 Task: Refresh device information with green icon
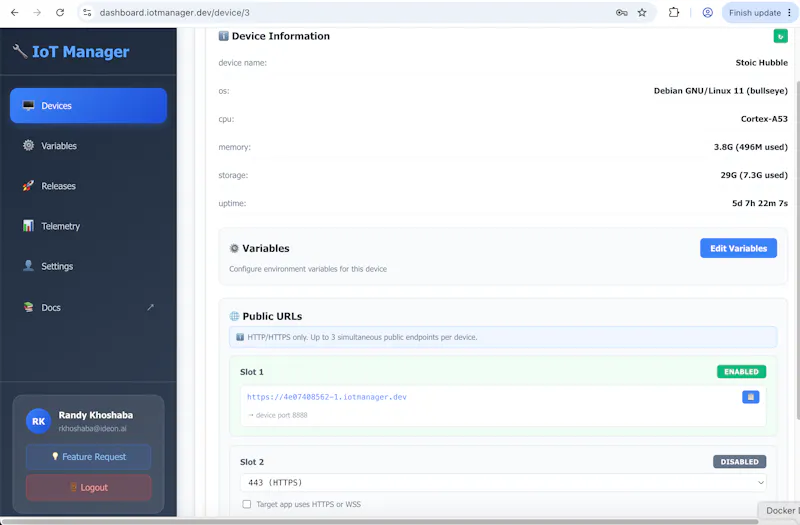(x=781, y=36)
